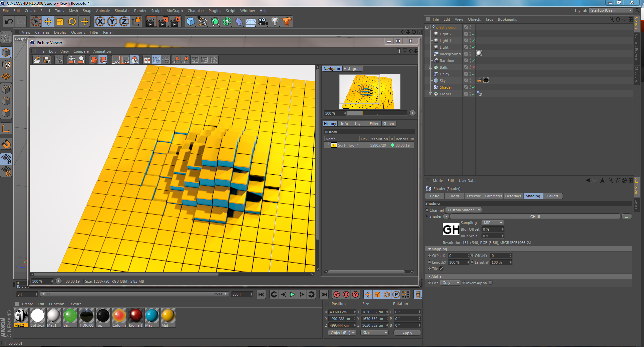Open the Deformer tool
The height and width of the screenshot is (347, 644).
239,22
